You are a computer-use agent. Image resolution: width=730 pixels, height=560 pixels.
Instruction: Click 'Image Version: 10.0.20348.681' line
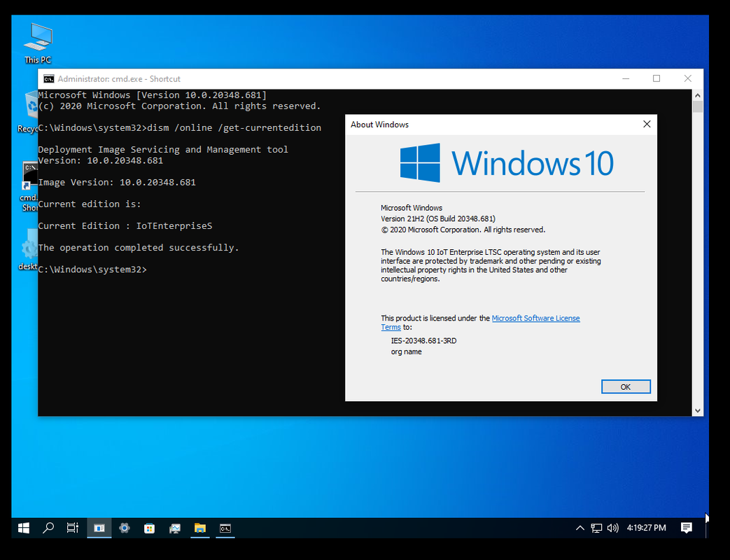pyautogui.click(x=117, y=183)
